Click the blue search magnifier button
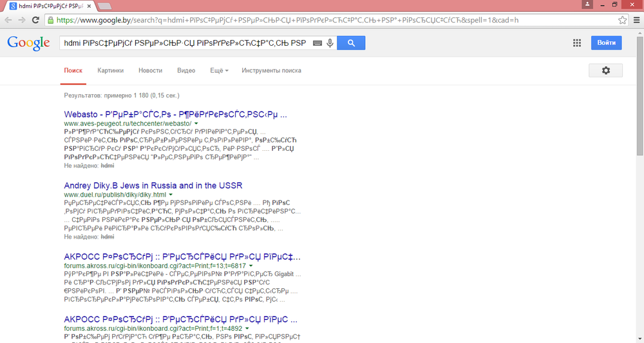 point(351,43)
